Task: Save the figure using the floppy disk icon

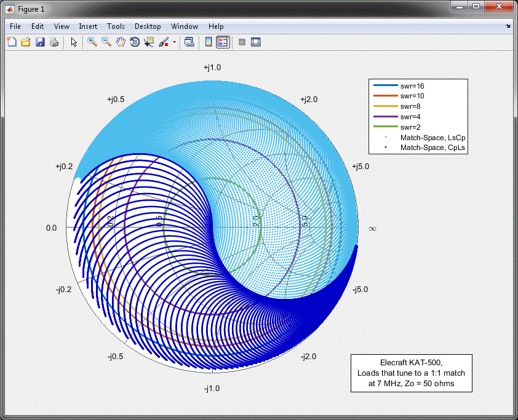Action: click(40, 42)
